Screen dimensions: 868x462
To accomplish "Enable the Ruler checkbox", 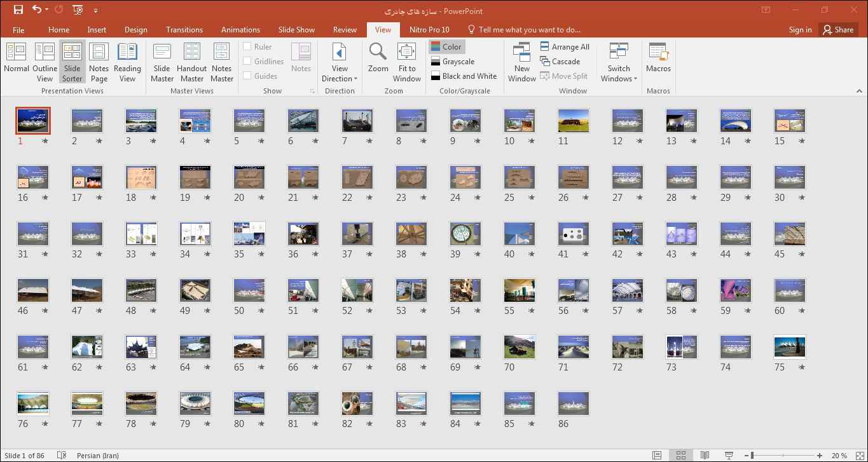I will coord(247,46).
